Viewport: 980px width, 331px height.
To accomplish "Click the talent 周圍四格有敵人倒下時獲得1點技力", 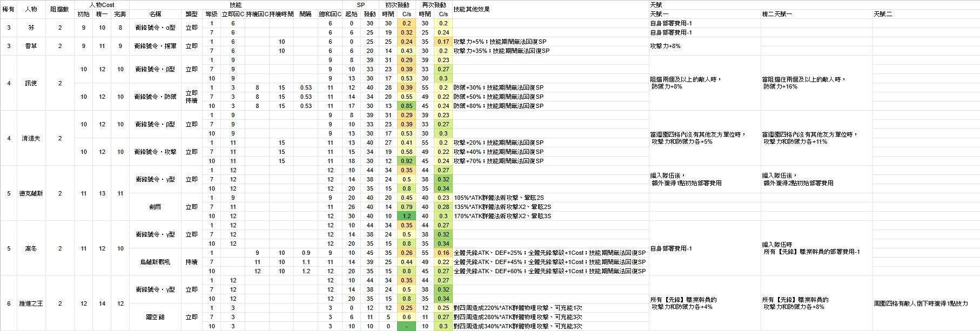I will 921,303.
